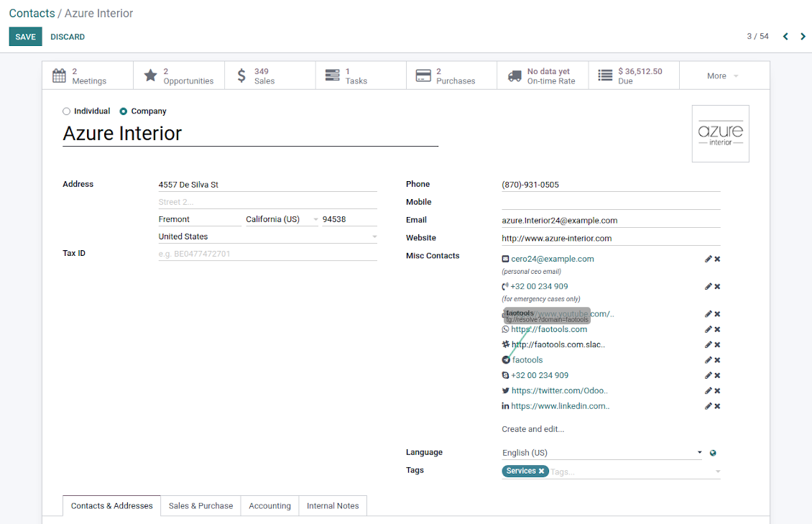Open the Internal Notes tab

pyautogui.click(x=333, y=506)
